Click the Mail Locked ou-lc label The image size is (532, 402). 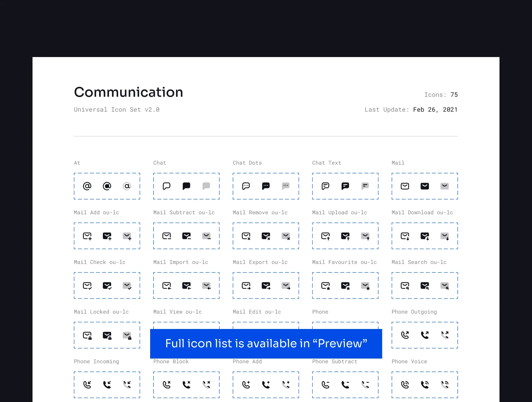[x=101, y=312]
